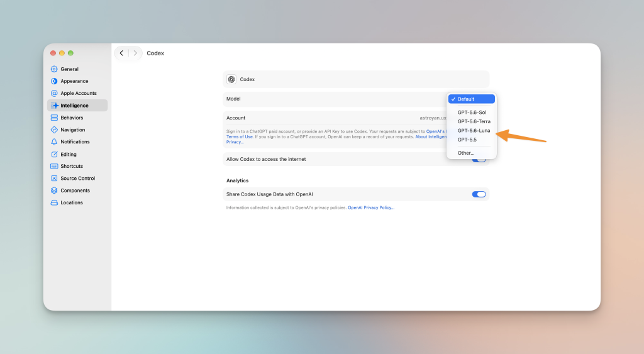Click the Analytics section heading
This screenshot has height=354, width=644.
237,180
